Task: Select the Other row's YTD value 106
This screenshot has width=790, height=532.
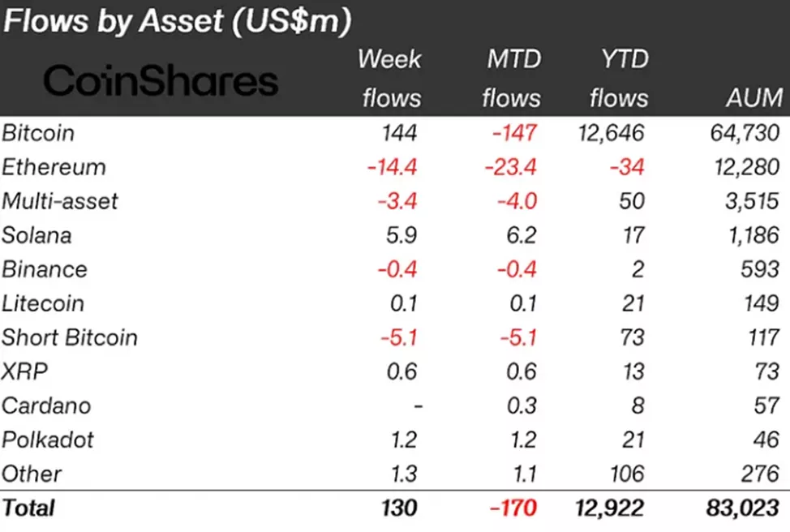Action: pyautogui.click(x=629, y=474)
